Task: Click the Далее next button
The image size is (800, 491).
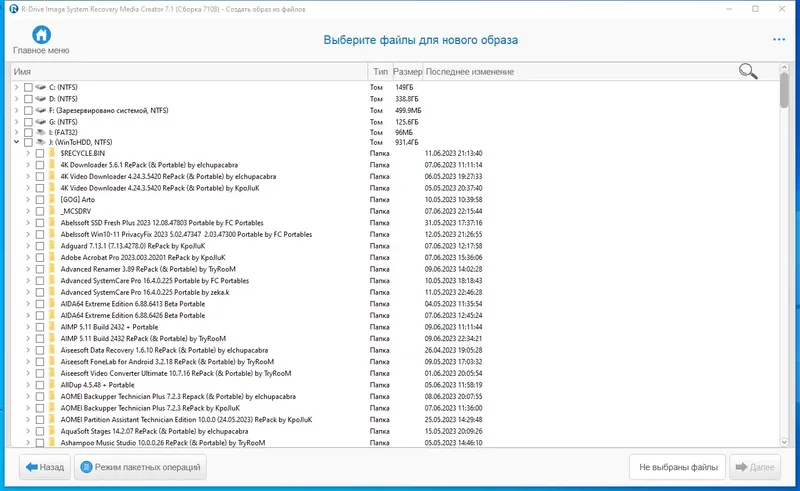Action: tap(755, 467)
